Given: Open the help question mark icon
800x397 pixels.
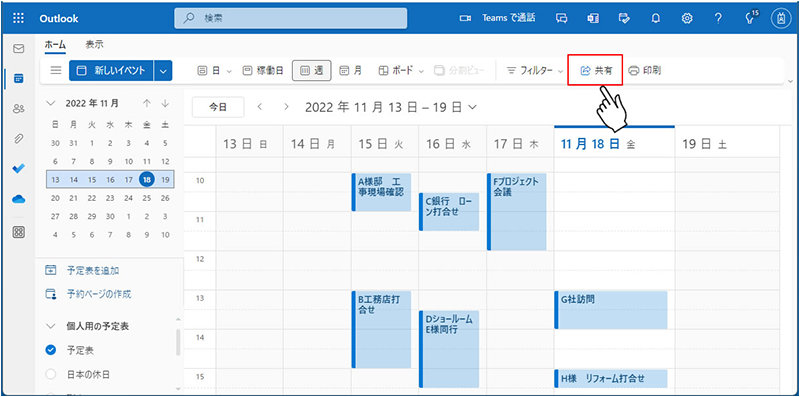Looking at the screenshot, I should [718, 18].
